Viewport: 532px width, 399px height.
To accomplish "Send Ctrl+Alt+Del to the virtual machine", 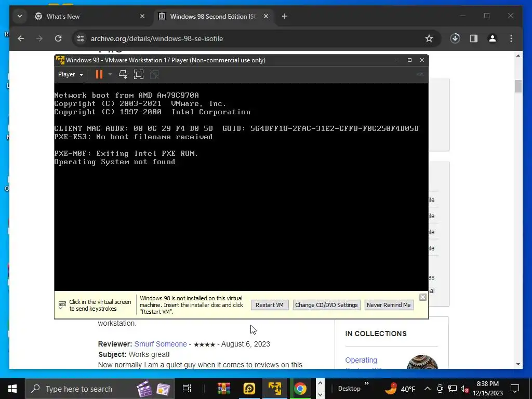I will (x=123, y=74).
